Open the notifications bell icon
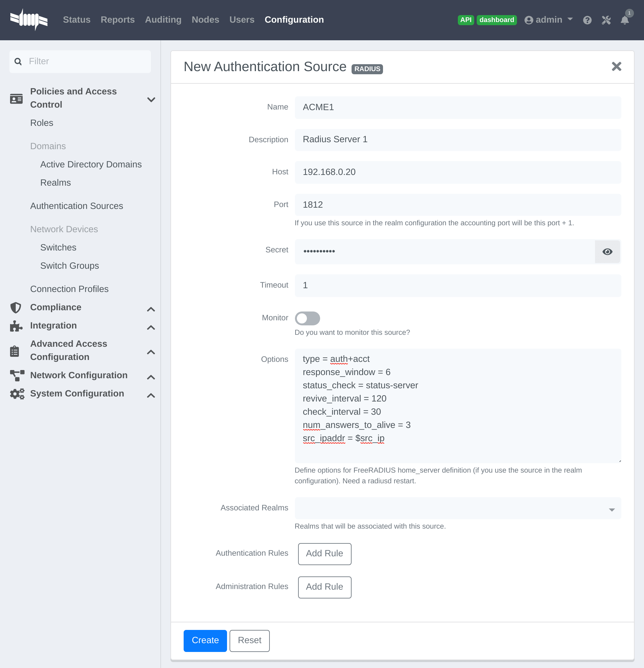The height and width of the screenshot is (668, 644). [625, 20]
